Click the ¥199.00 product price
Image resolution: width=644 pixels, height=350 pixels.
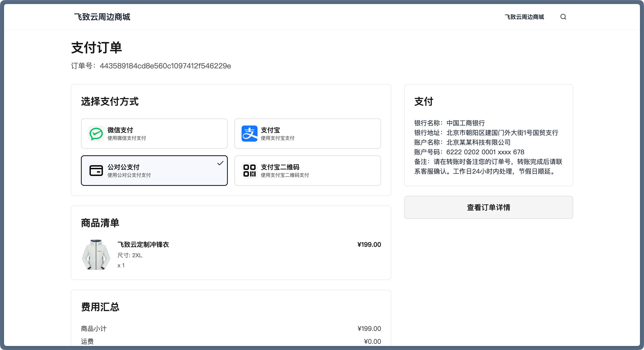[369, 245]
